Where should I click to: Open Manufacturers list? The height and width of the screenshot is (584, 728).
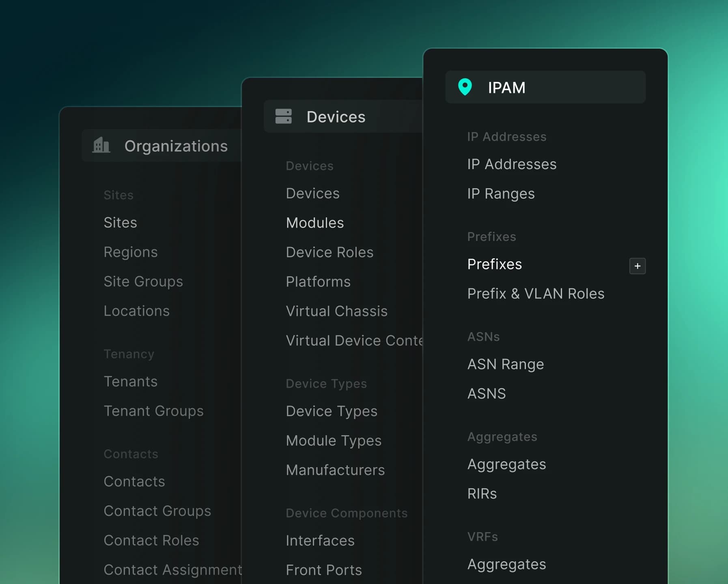pos(335,470)
